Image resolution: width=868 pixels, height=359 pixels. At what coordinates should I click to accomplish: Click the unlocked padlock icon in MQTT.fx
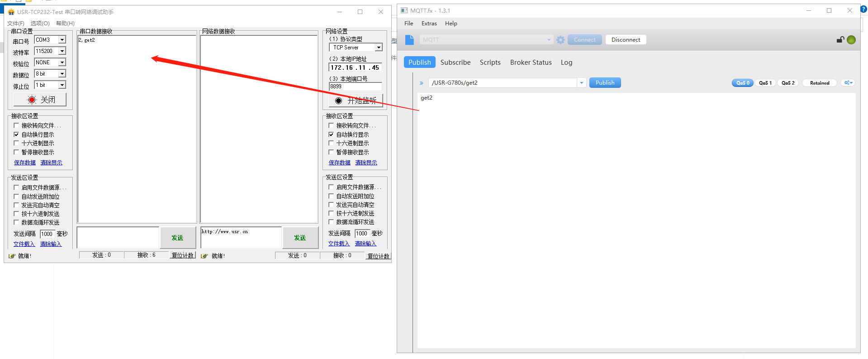tap(840, 40)
